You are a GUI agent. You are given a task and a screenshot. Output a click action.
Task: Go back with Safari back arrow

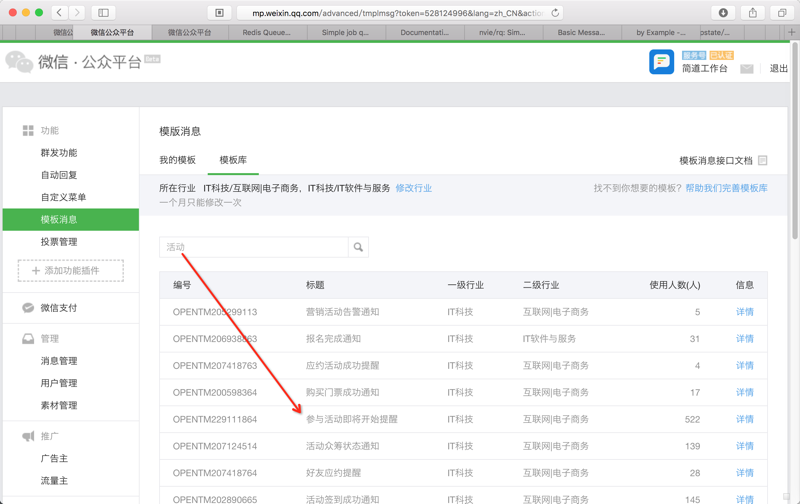click(x=60, y=13)
